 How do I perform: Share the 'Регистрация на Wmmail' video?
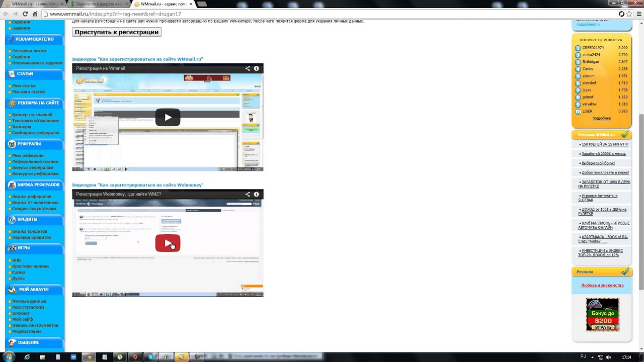click(x=248, y=68)
